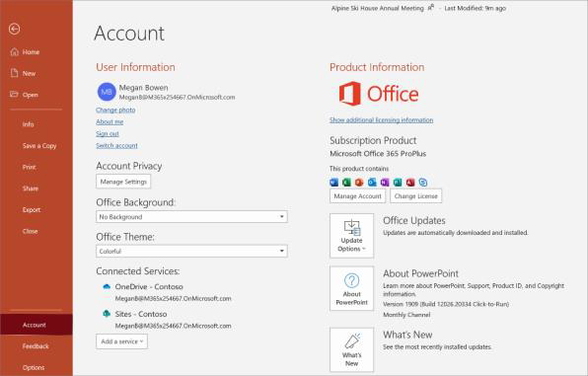Expand the Add a service dropdown
588x376 pixels.
click(x=122, y=341)
